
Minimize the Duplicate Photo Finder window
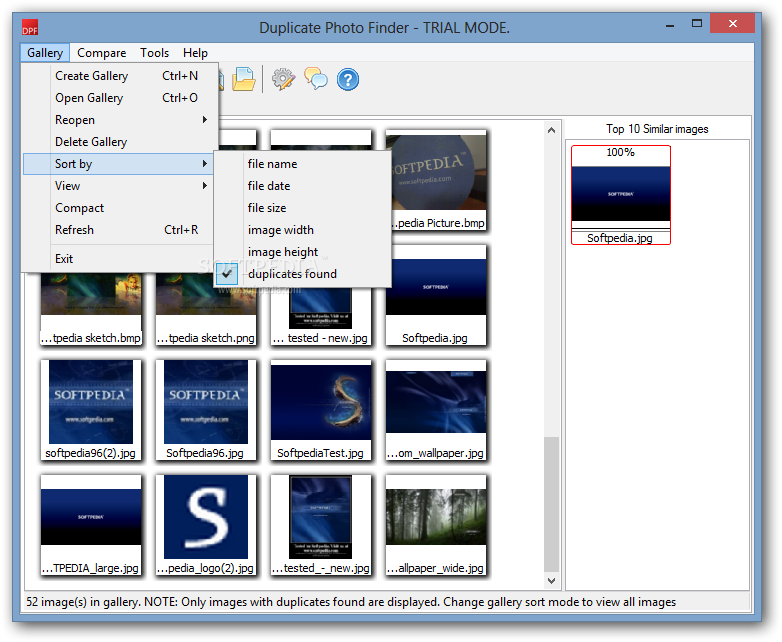pos(670,24)
